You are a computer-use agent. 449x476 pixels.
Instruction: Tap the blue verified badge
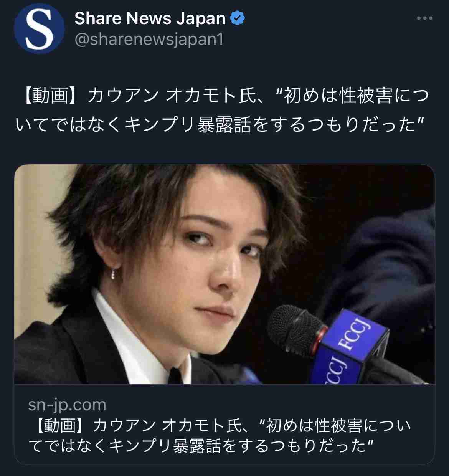click(238, 18)
